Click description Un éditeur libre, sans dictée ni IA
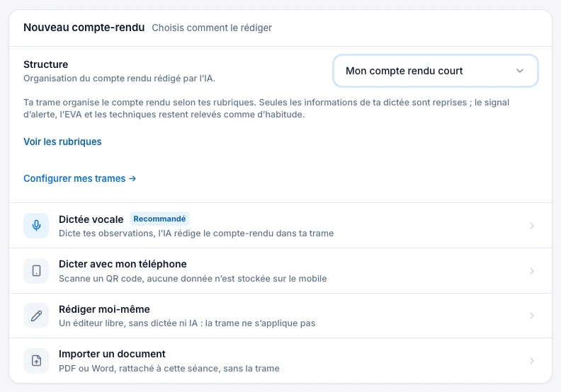Image resolution: width=561 pixels, height=392 pixels. coord(187,323)
